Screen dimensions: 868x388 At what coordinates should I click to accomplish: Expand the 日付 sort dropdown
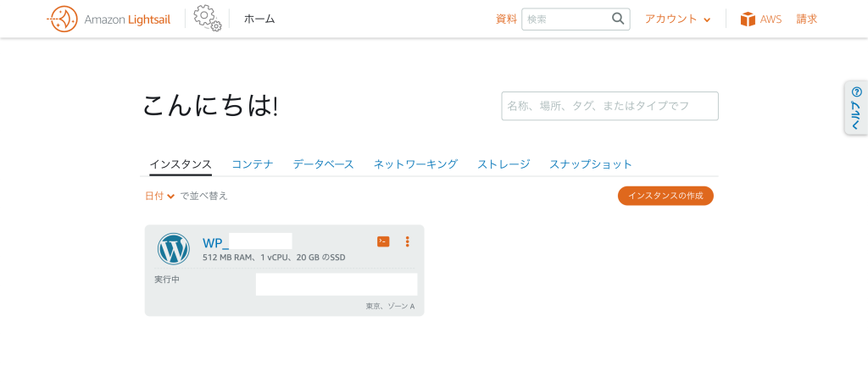(x=160, y=196)
